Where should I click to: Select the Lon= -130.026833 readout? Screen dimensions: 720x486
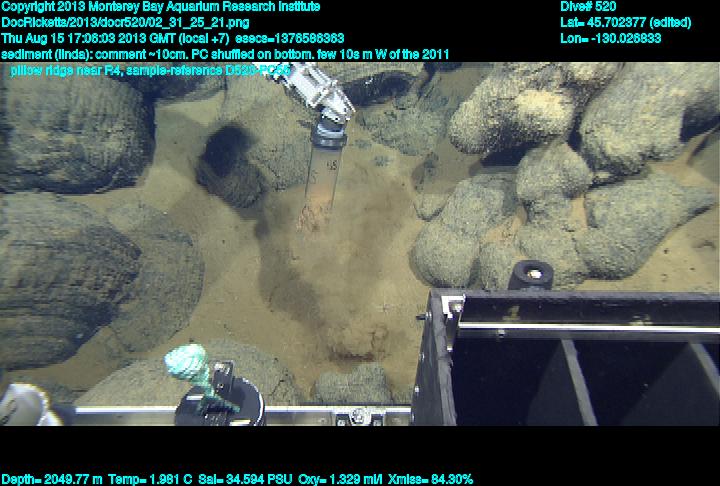tap(611, 37)
